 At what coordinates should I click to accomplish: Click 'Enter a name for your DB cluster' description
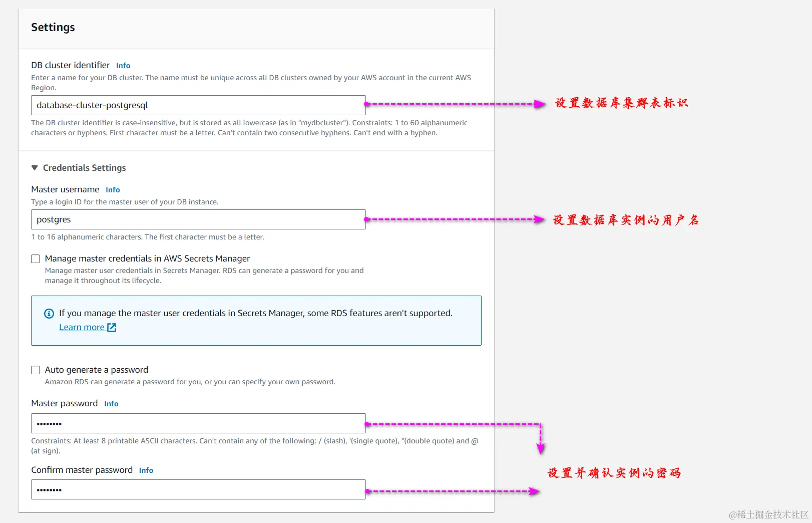tap(251, 83)
